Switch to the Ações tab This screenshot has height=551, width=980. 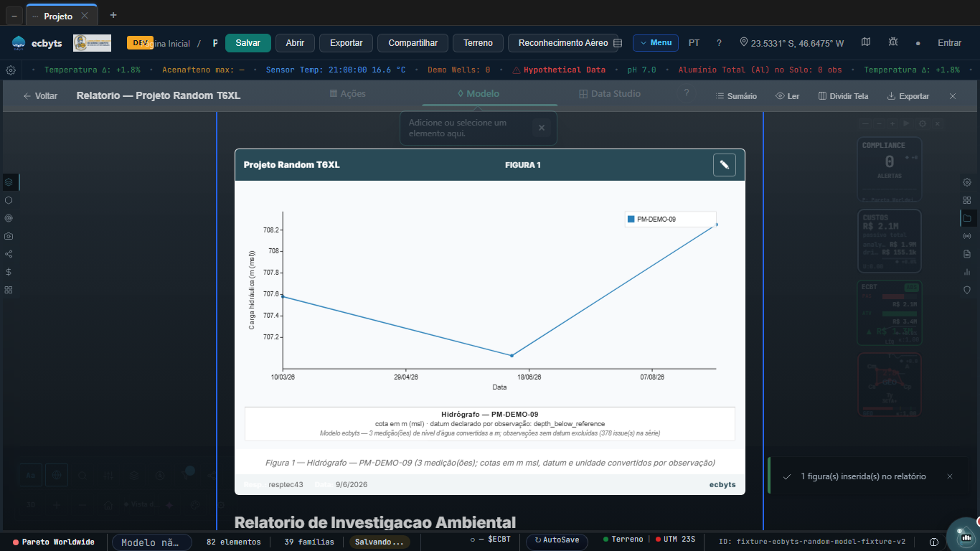348,94
